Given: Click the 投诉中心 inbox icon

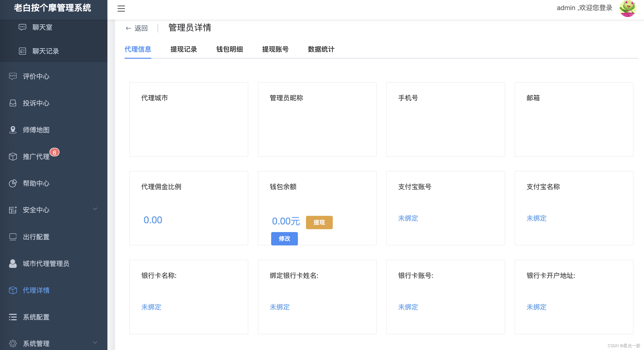Looking at the screenshot, I should pyautogui.click(x=13, y=103).
